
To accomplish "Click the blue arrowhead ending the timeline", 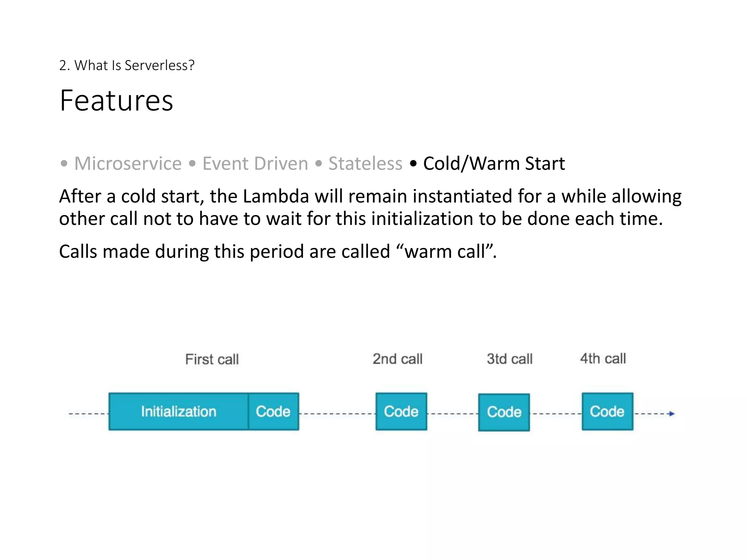I will coord(671,414).
